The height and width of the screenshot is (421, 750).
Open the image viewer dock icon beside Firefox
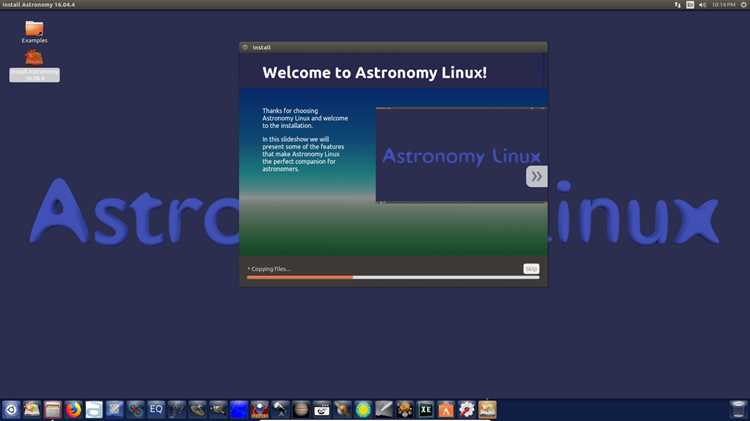94,410
